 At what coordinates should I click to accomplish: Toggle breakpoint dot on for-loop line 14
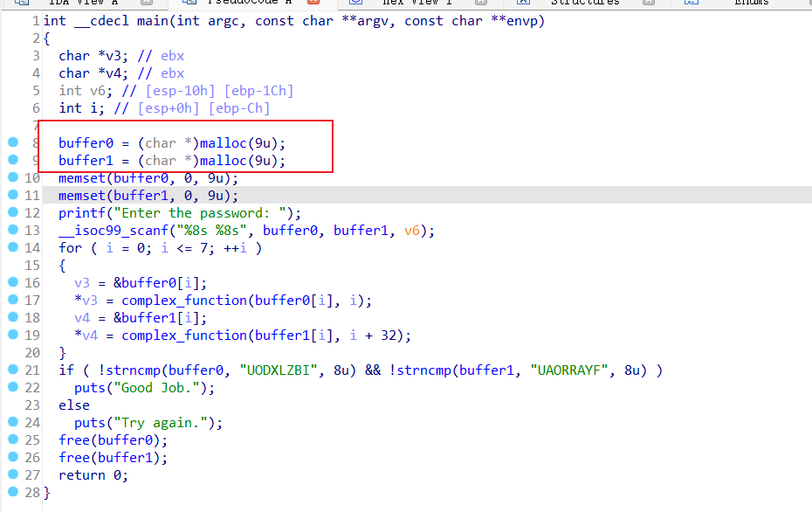point(13,247)
